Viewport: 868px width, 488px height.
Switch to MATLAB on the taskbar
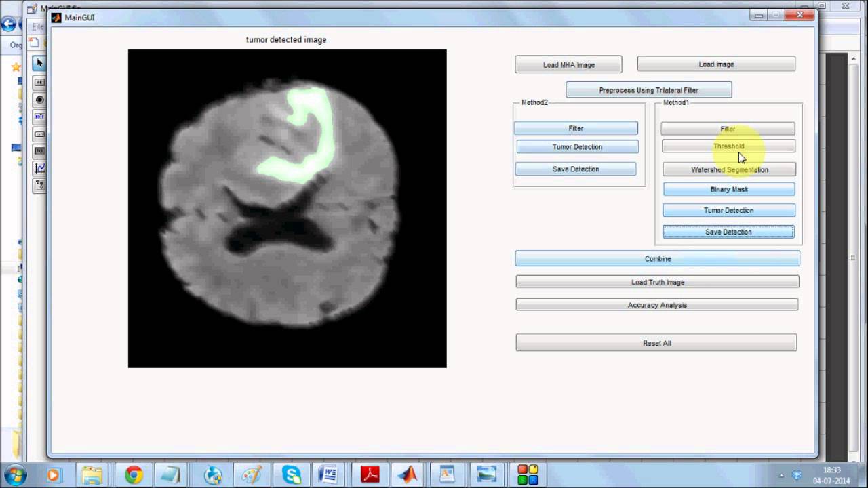click(x=409, y=475)
